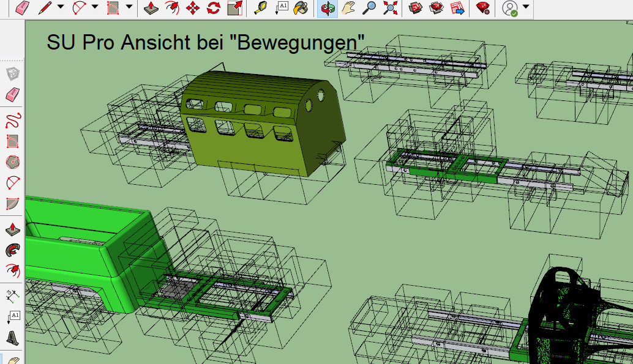Select the Move tool with red arrows
Viewport: 633px width, 364px height.
click(193, 8)
